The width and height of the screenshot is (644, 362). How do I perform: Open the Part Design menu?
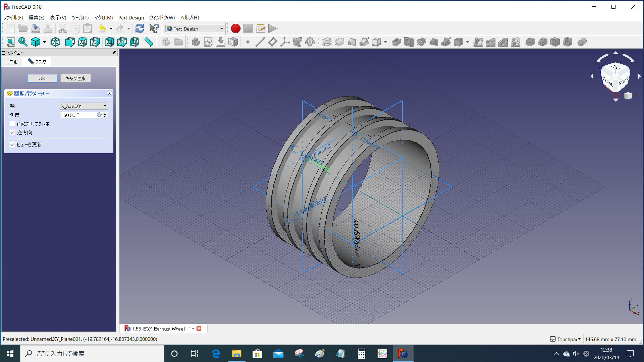(131, 17)
